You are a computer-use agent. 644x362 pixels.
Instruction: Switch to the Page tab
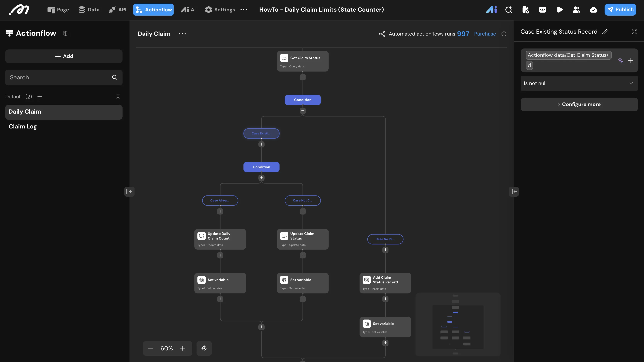tap(58, 10)
